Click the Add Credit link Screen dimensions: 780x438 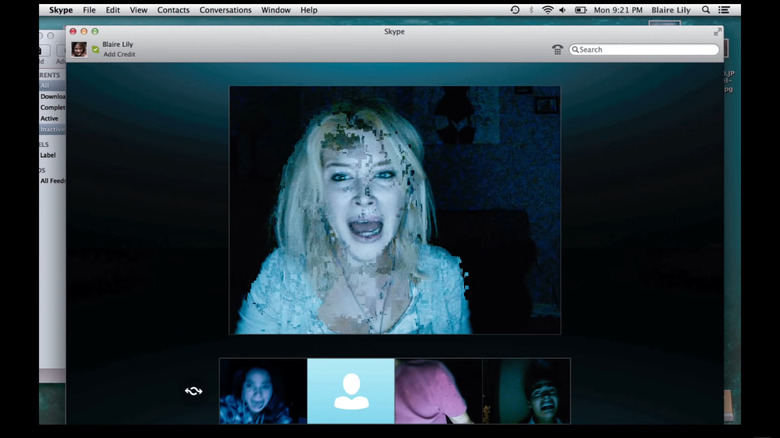coord(119,54)
